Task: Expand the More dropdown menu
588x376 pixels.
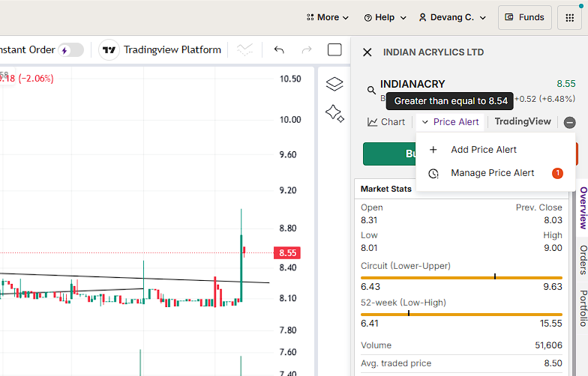Action: click(328, 18)
